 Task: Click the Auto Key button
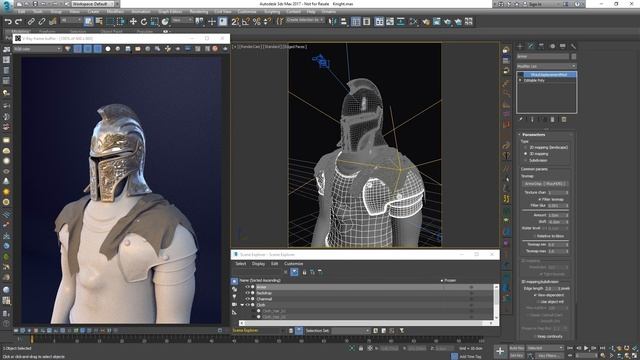pos(517,348)
